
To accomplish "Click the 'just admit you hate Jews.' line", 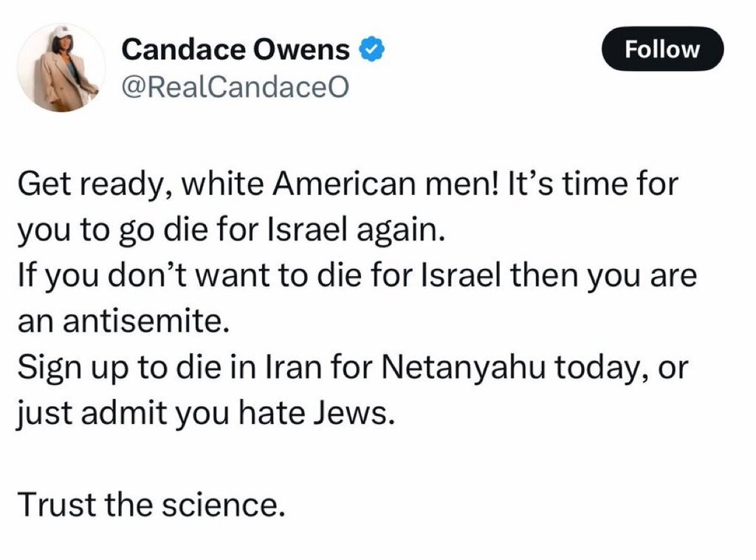I will 206,414.
